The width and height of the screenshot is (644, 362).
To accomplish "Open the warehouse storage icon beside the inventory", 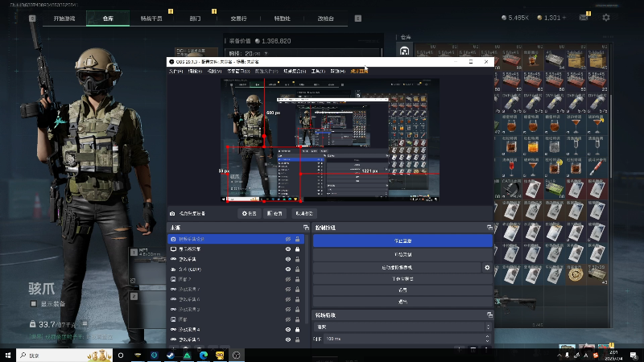I will click(405, 51).
